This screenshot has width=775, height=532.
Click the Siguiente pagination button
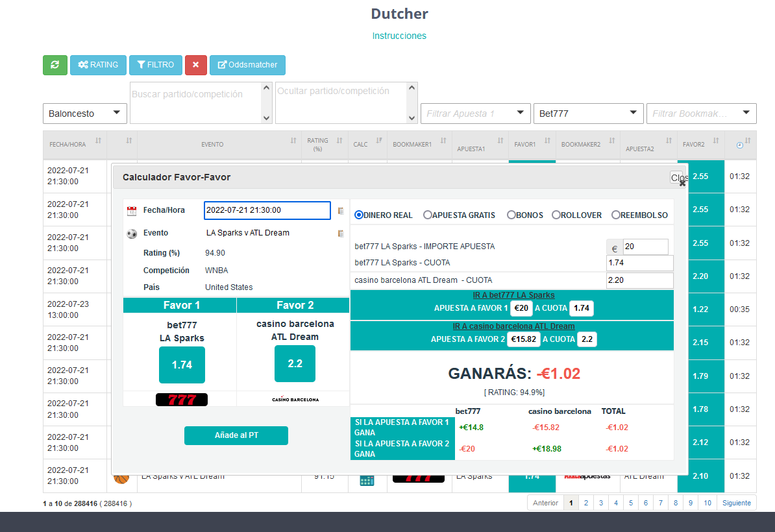737,503
